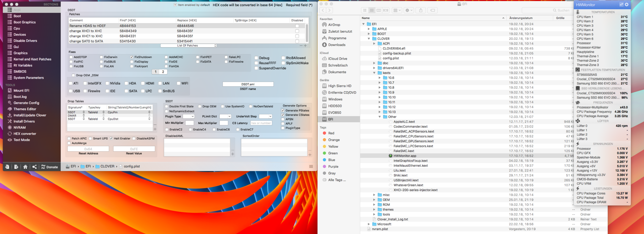This screenshot has height=234, width=644.
Task: Toggle Generate PStates option
Action: click(x=283, y=110)
